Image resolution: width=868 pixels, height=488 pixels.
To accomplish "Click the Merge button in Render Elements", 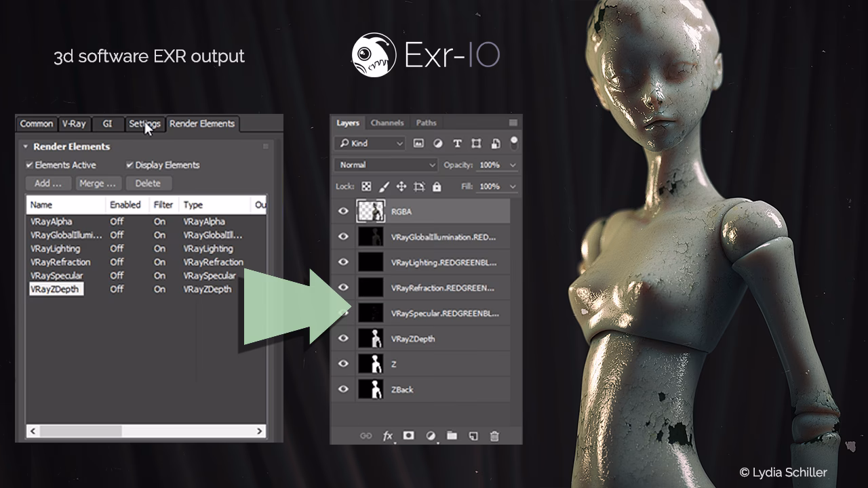I will (98, 183).
